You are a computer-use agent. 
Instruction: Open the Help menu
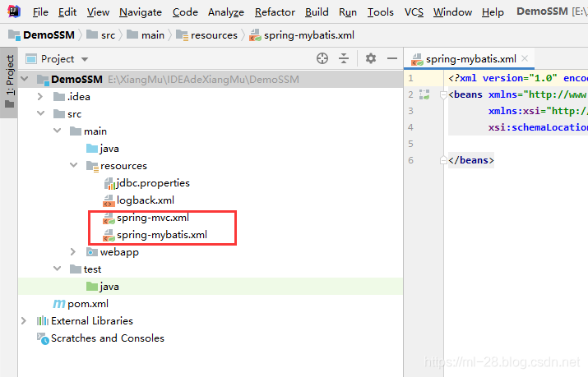pos(493,12)
